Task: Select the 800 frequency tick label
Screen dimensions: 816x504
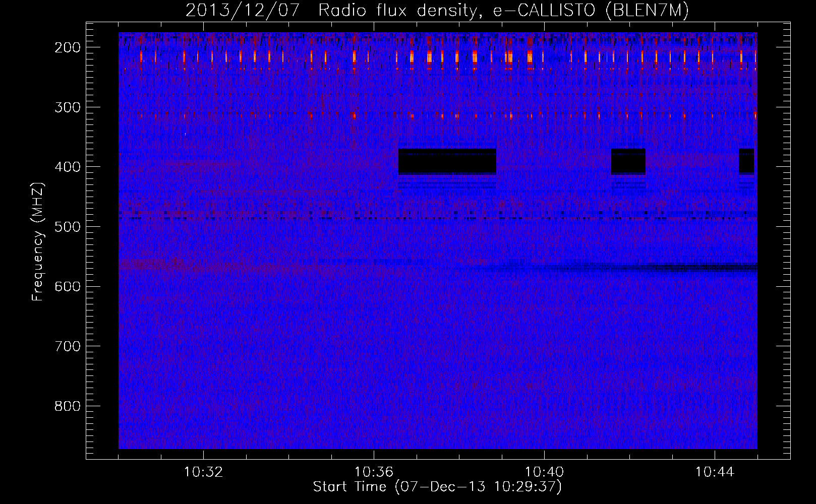Action: [68, 406]
